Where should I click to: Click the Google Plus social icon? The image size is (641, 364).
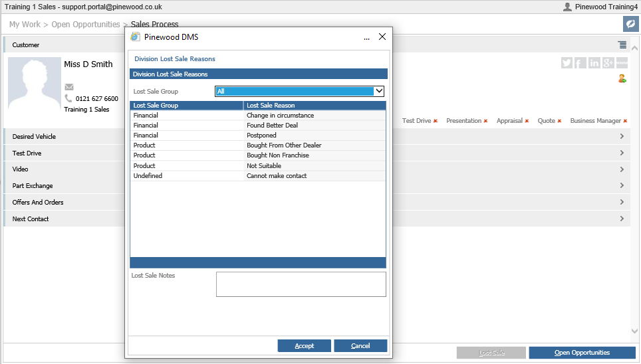click(x=608, y=62)
